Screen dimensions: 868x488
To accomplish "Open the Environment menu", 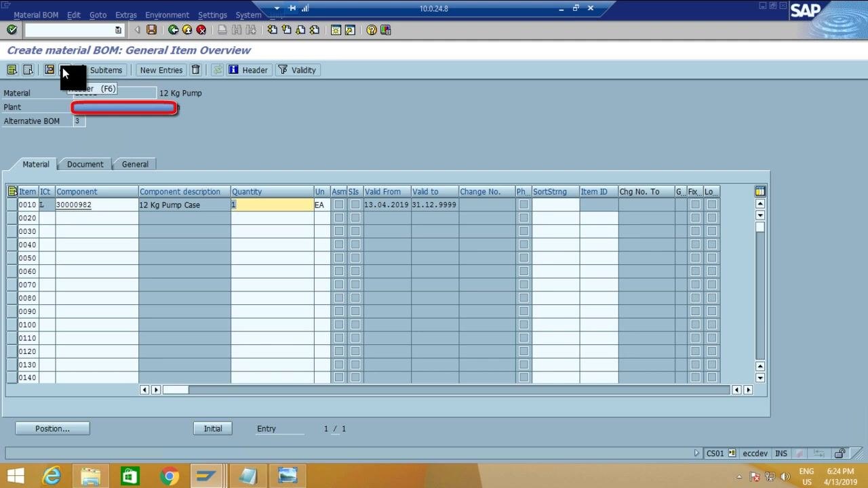I will (167, 15).
